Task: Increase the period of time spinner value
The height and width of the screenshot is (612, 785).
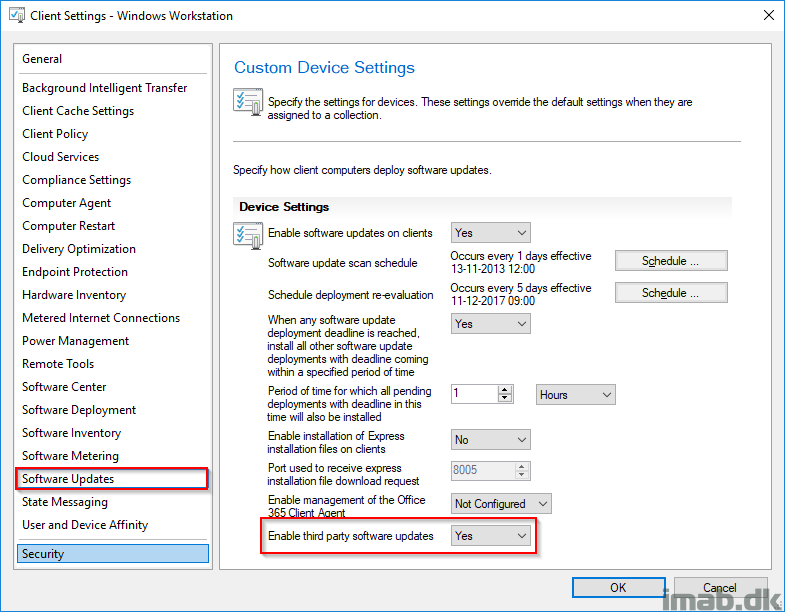Action: (x=506, y=389)
